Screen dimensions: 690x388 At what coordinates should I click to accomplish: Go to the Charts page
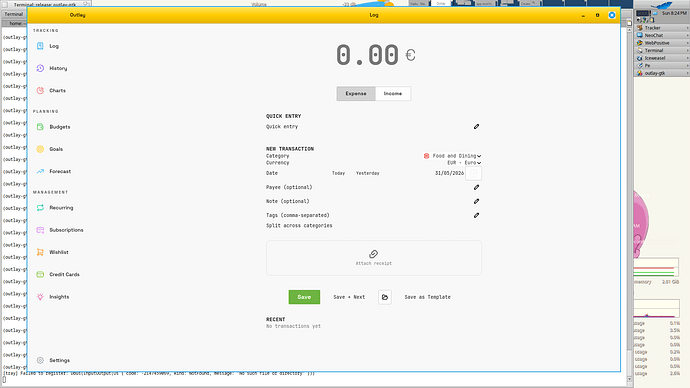(x=57, y=90)
